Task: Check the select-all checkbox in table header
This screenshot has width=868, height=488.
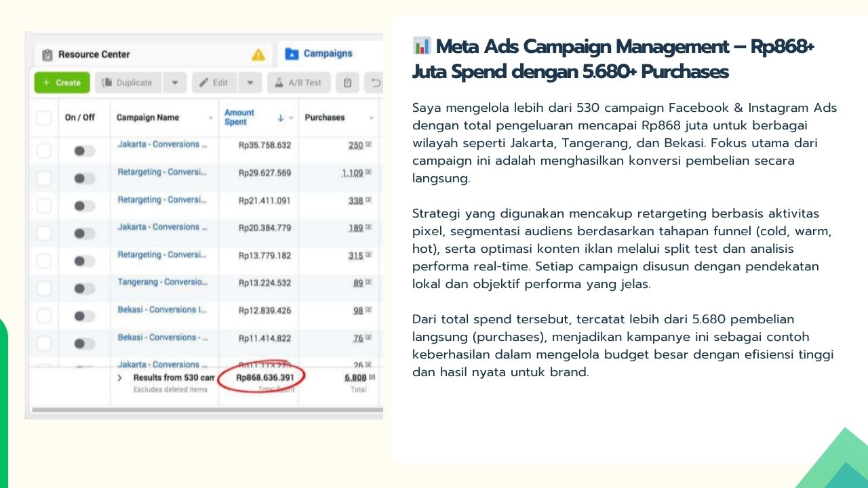Action: [x=44, y=118]
